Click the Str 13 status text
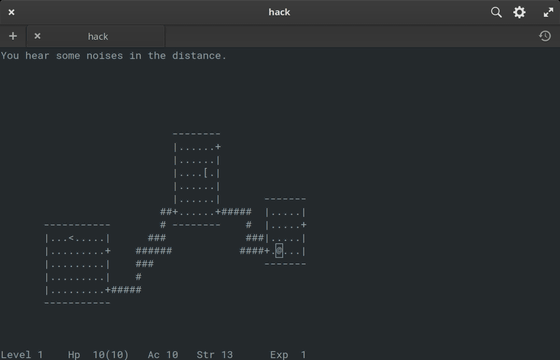Screen dimensions: 560x360 pyautogui.click(x=215, y=355)
